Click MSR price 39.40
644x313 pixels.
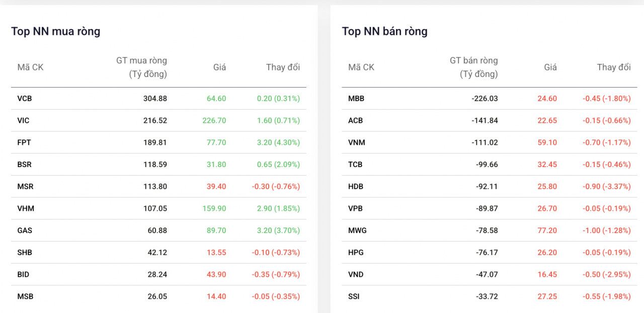point(216,187)
